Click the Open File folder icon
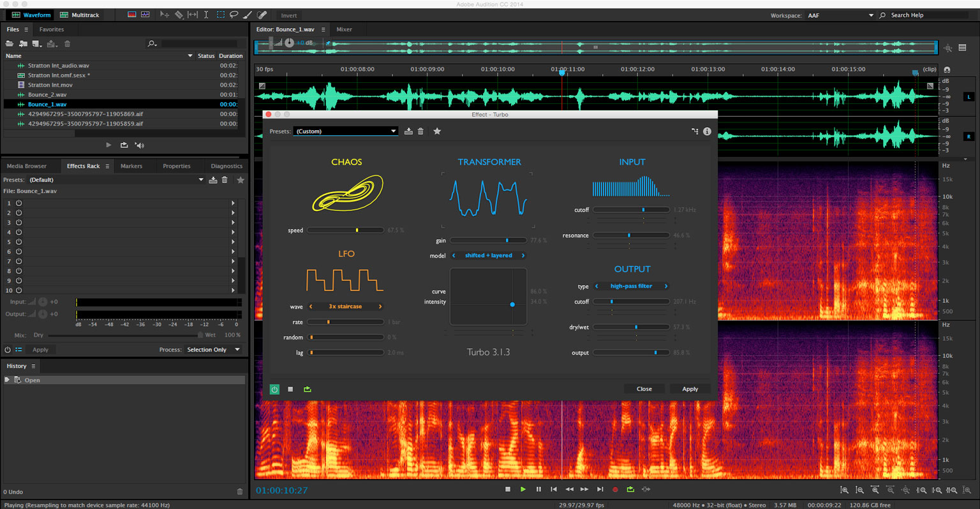This screenshot has width=980, height=509. pos(10,43)
